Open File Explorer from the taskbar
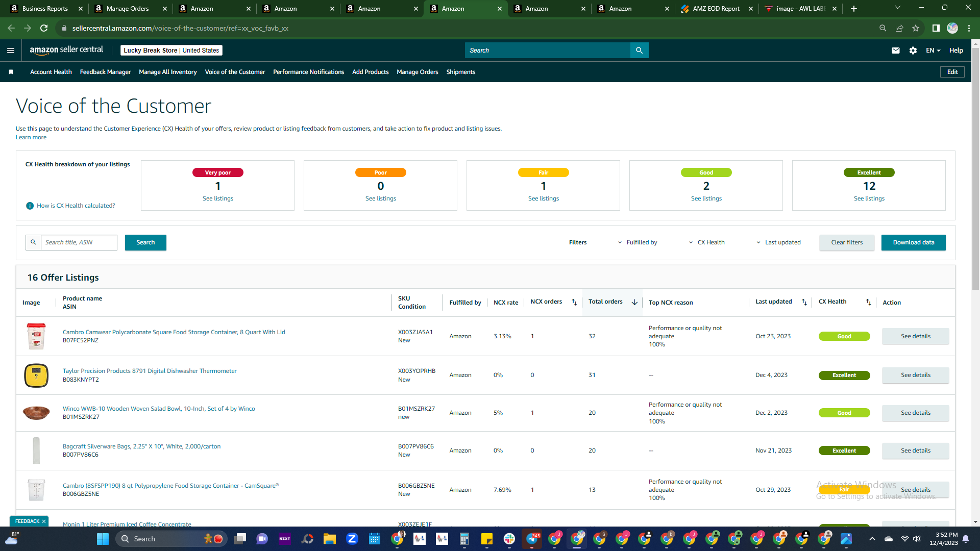This screenshot has height=551, width=980. 330,539
